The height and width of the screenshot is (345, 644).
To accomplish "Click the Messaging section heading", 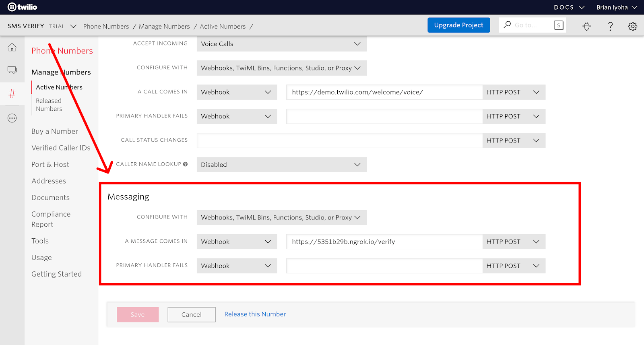I will tap(128, 196).
